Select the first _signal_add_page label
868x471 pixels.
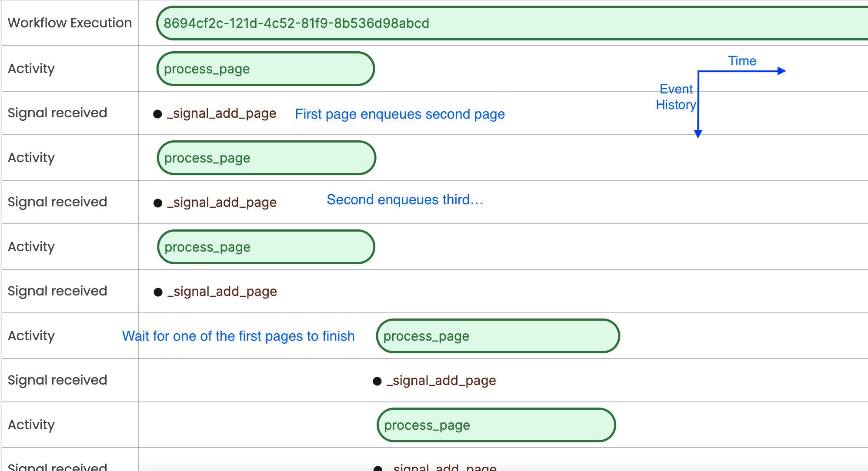[x=222, y=114]
